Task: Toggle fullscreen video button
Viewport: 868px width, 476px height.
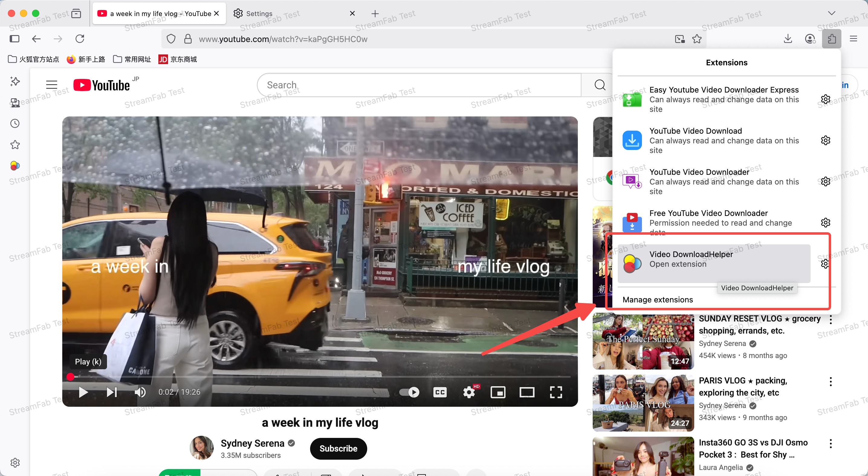Action: coord(556,392)
